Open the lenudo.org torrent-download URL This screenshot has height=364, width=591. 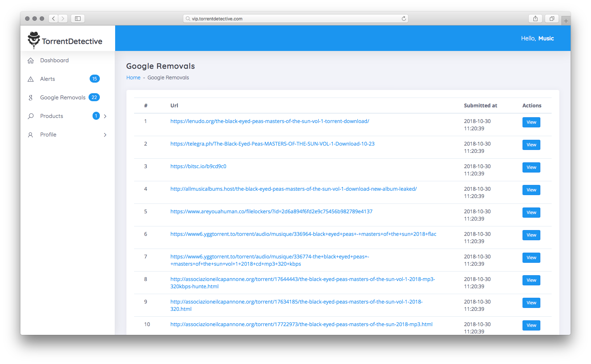[270, 121]
